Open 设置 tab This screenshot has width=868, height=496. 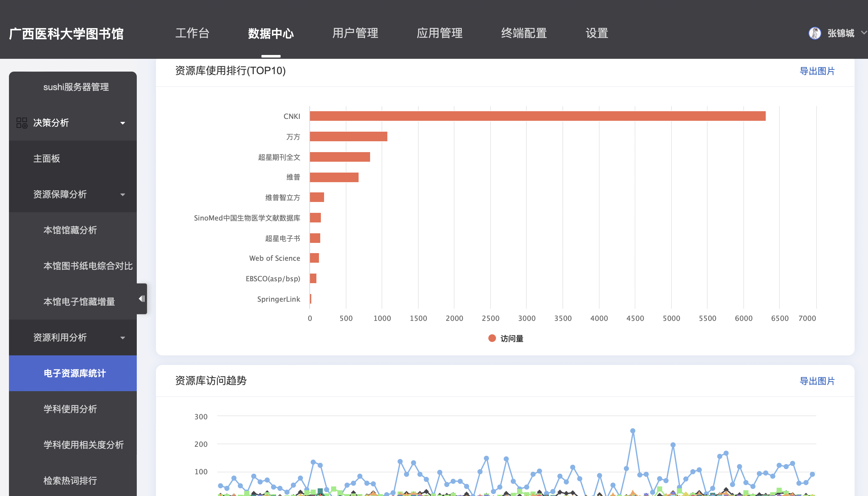pyautogui.click(x=596, y=33)
